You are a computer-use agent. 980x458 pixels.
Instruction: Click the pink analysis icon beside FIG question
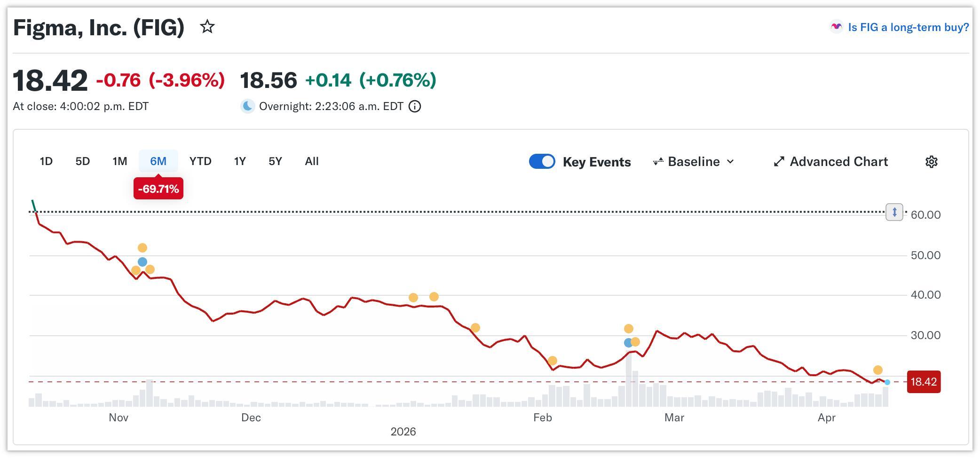(836, 27)
